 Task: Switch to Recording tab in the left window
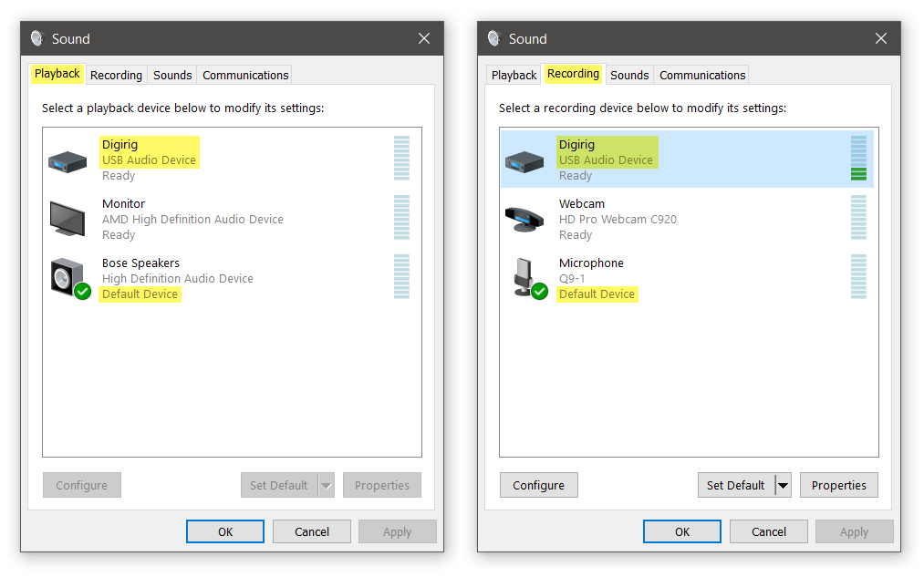pyautogui.click(x=116, y=75)
